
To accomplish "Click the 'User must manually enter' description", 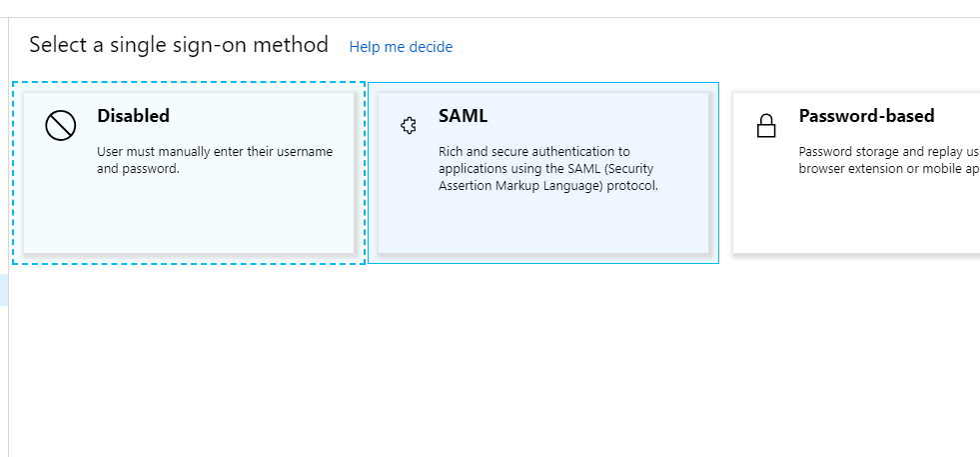I will (x=215, y=160).
